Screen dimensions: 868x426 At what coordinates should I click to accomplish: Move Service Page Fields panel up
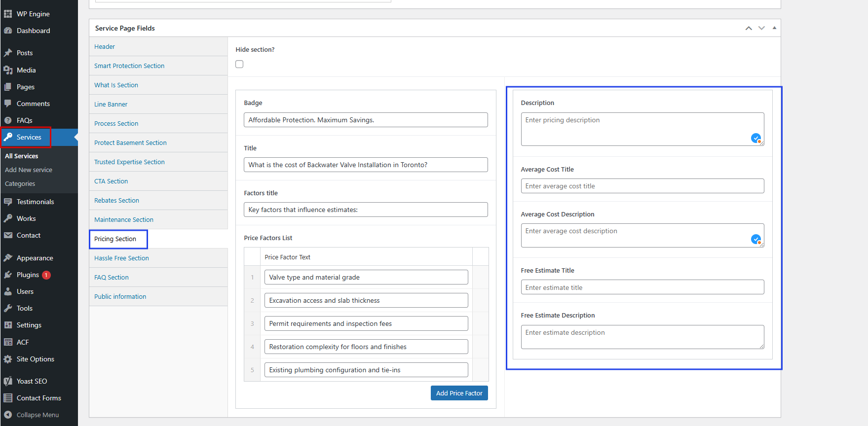pos(749,28)
